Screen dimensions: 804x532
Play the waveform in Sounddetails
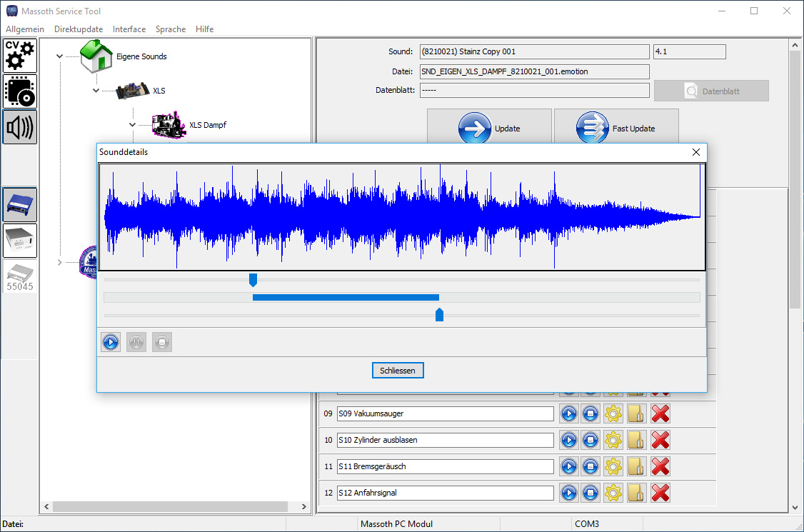click(111, 342)
